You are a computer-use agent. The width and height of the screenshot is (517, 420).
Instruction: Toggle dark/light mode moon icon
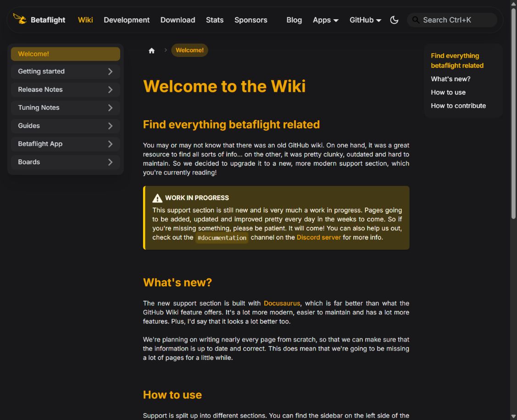(394, 20)
